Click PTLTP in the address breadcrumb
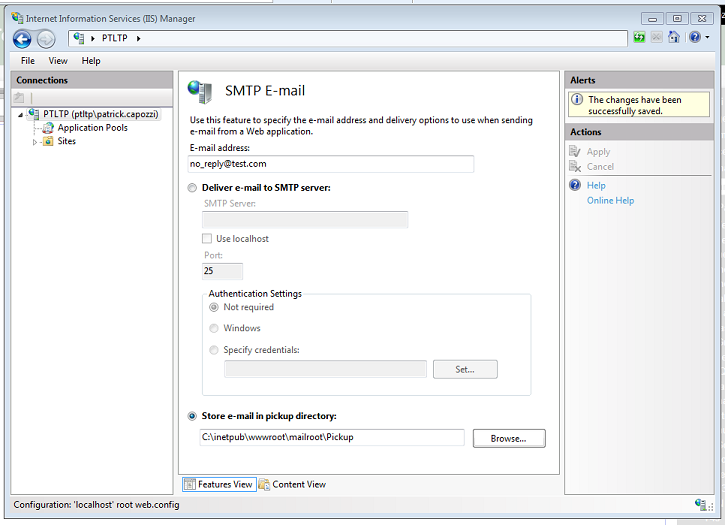This screenshot has width=725, height=525. [x=115, y=38]
